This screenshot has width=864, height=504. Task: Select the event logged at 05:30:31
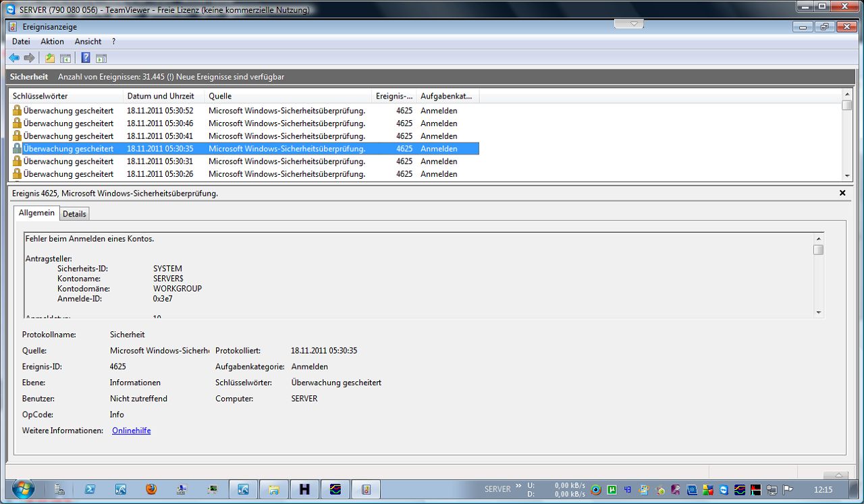[x=244, y=161]
